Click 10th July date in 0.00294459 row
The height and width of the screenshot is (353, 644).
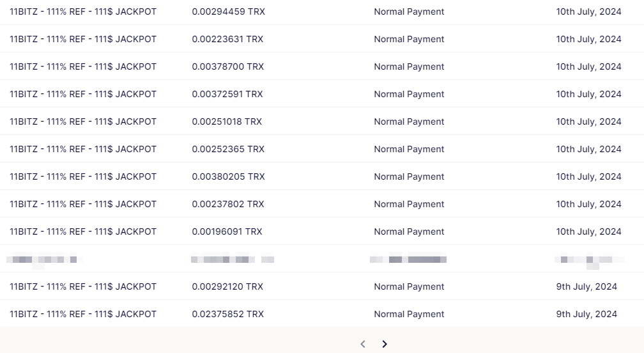coord(588,12)
